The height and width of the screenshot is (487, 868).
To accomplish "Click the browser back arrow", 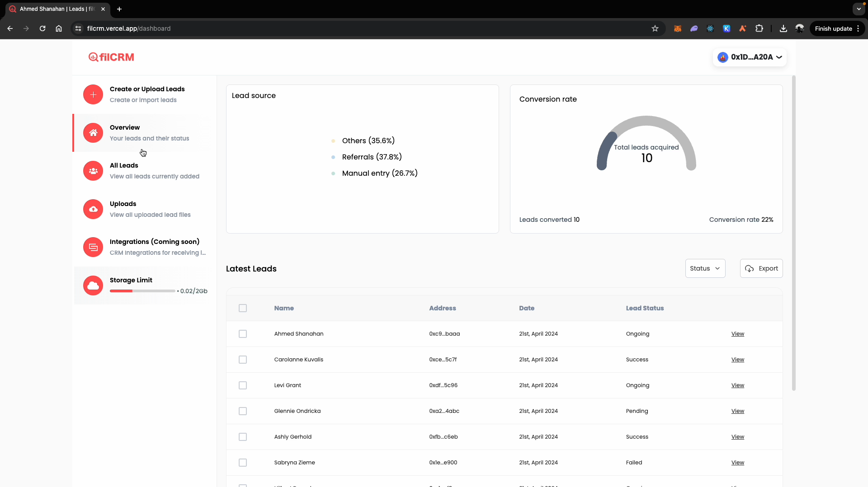I will [x=10, y=28].
